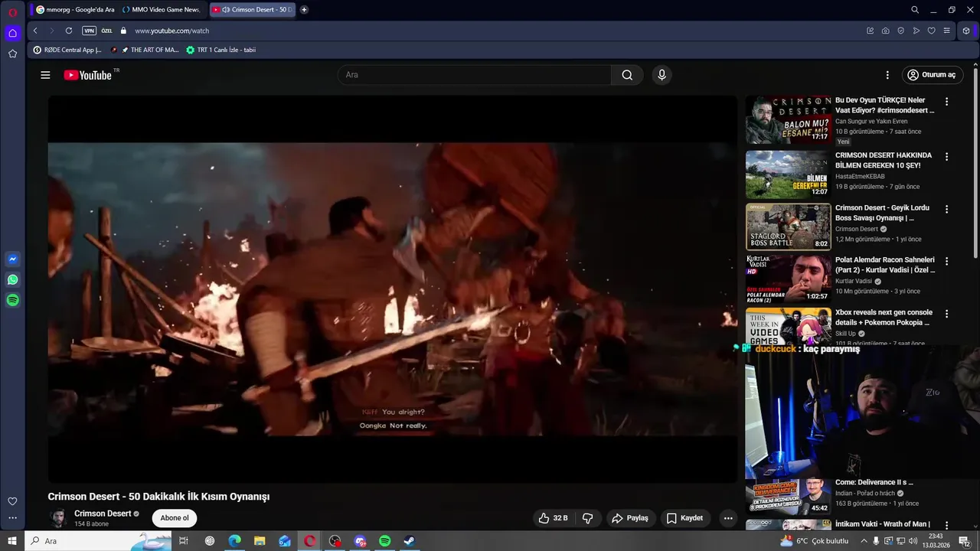Open File Explorer from the taskbar
The image size is (980, 551).
pyautogui.click(x=260, y=541)
